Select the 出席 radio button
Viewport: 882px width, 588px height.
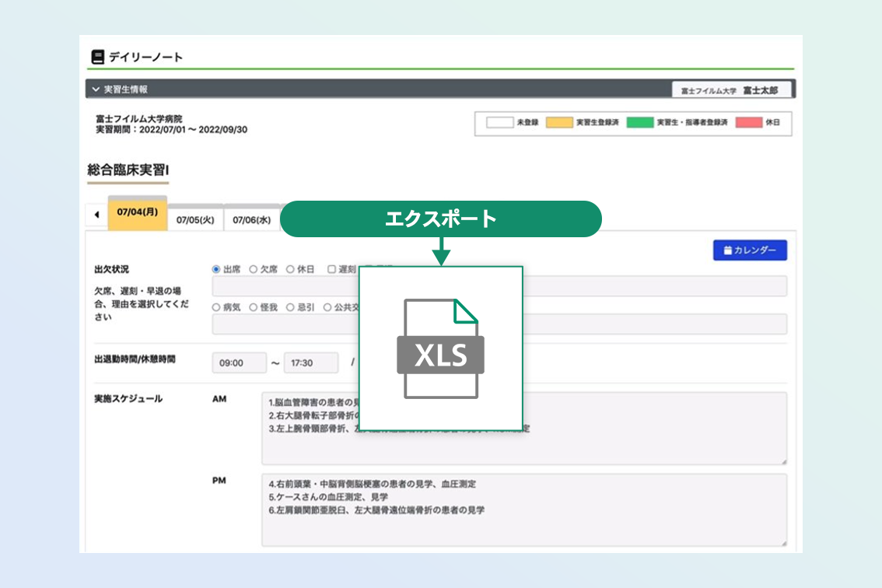pyautogui.click(x=217, y=269)
